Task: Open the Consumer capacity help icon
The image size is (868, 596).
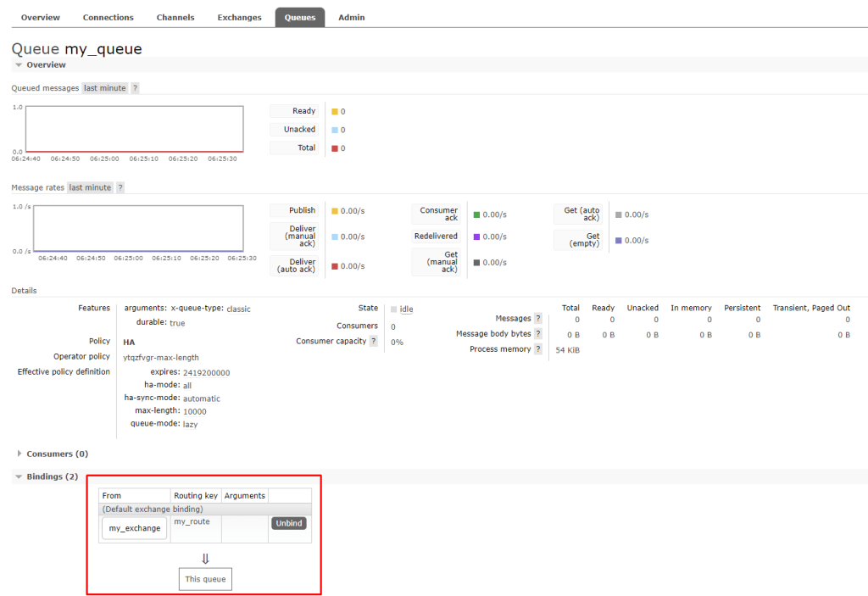Action: click(x=374, y=342)
